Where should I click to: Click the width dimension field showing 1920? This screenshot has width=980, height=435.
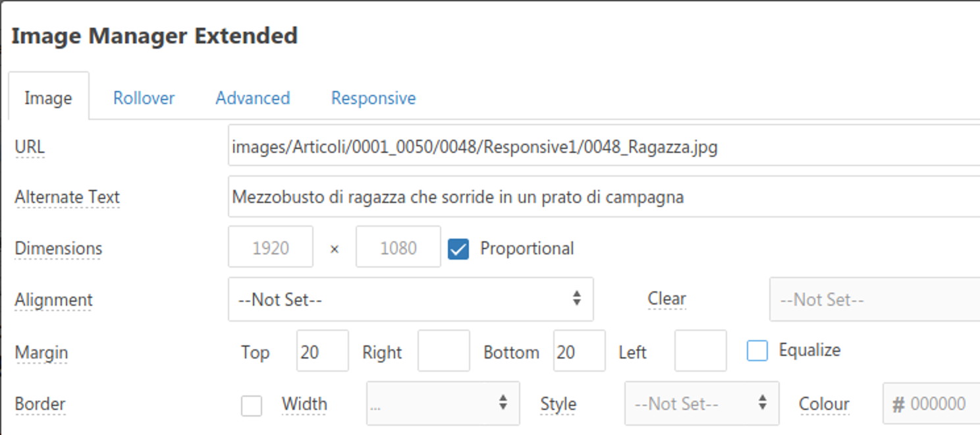(271, 247)
